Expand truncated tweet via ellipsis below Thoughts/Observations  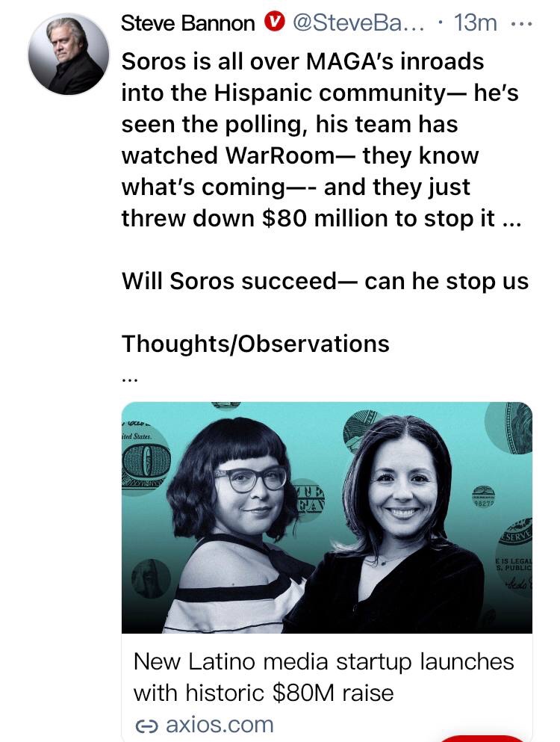click(x=130, y=379)
